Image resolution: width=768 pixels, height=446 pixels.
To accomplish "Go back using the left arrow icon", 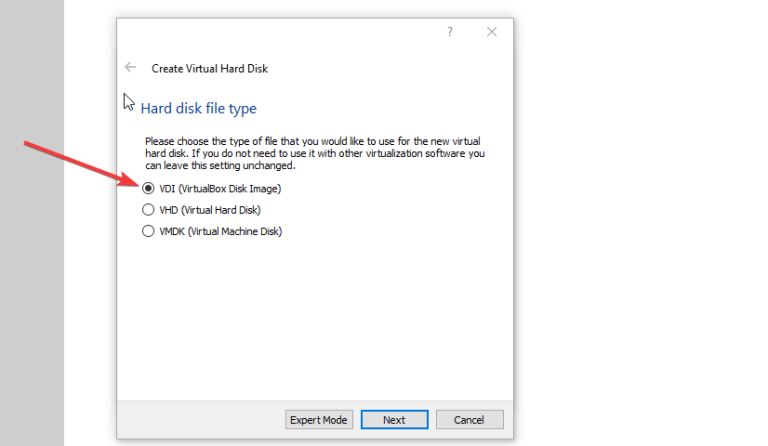I will (x=130, y=67).
